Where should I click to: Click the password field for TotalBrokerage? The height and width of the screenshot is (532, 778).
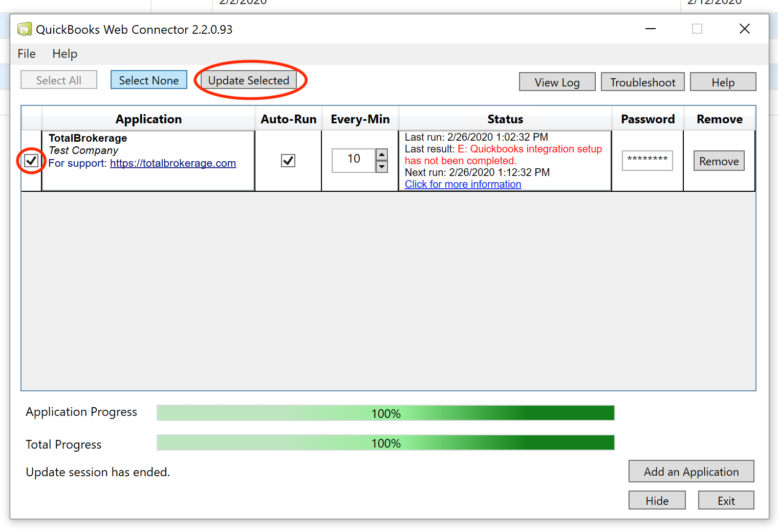pyautogui.click(x=647, y=161)
